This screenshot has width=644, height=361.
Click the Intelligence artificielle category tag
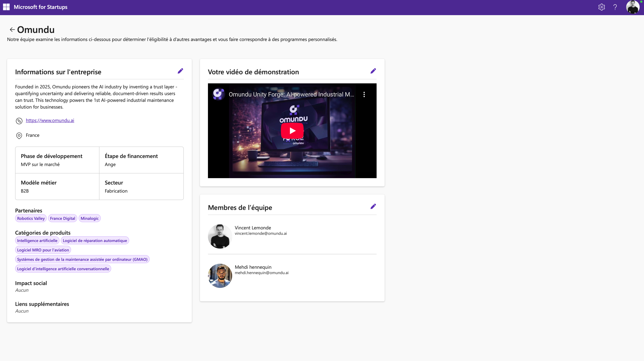(37, 240)
